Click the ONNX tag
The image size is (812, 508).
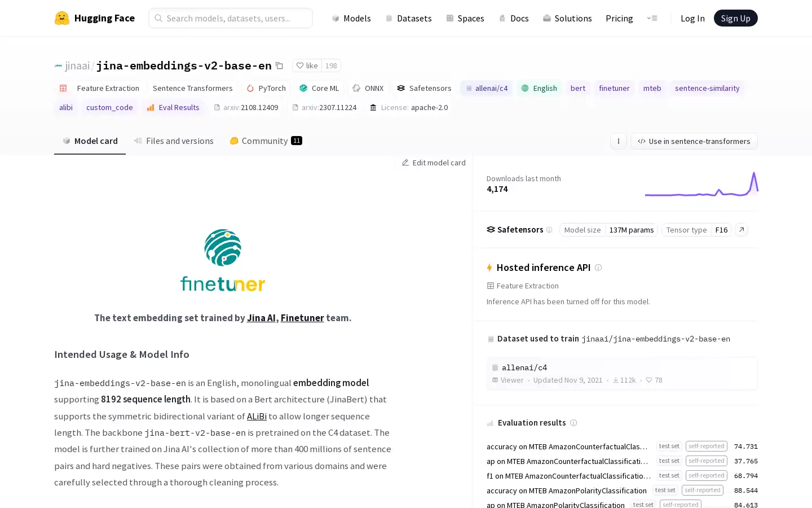(368, 88)
